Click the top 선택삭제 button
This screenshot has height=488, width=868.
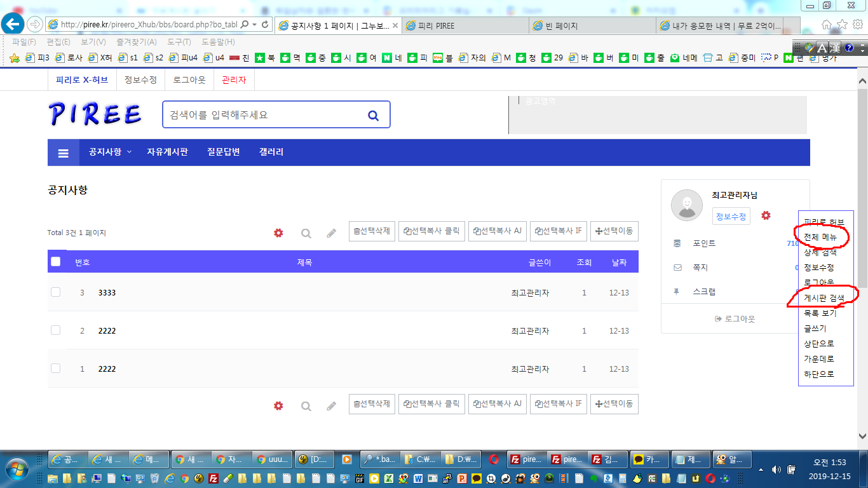[x=372, y=231]
